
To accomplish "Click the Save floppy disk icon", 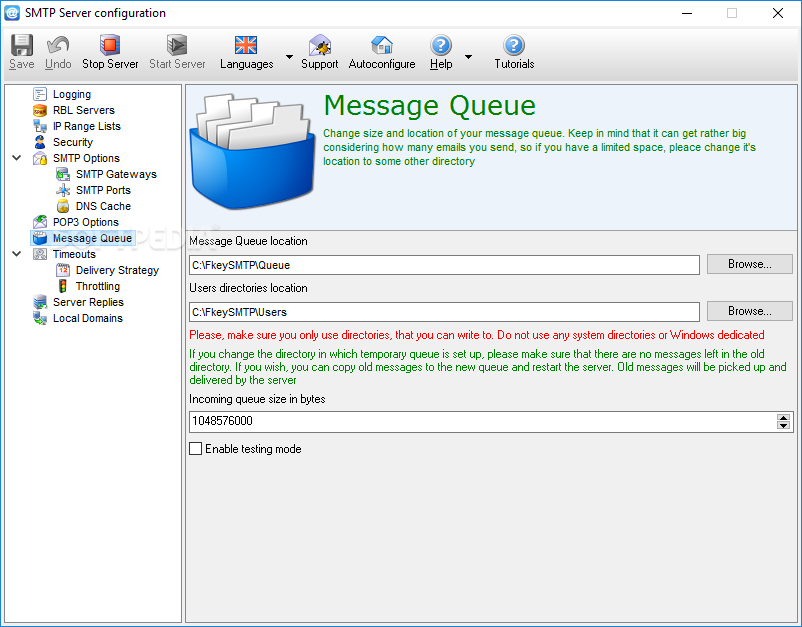I will click(x=21, y=45).
